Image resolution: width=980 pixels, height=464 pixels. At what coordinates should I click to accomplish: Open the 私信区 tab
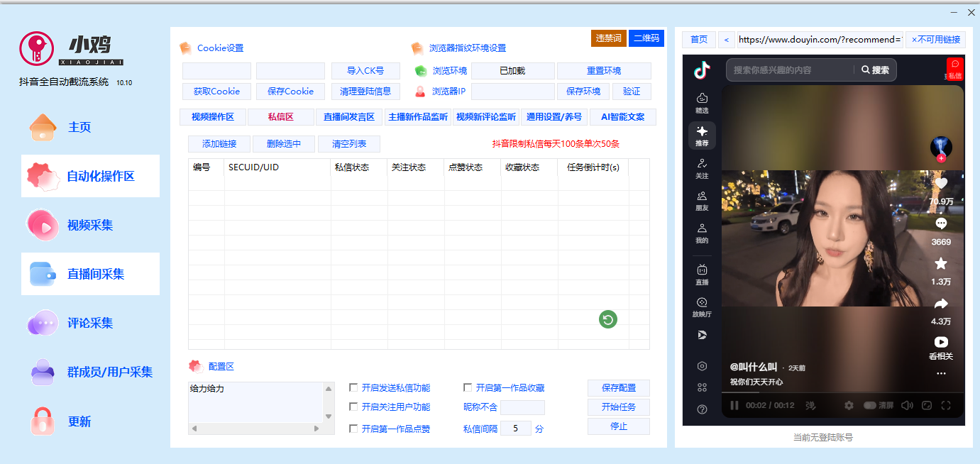click(280, 116)
